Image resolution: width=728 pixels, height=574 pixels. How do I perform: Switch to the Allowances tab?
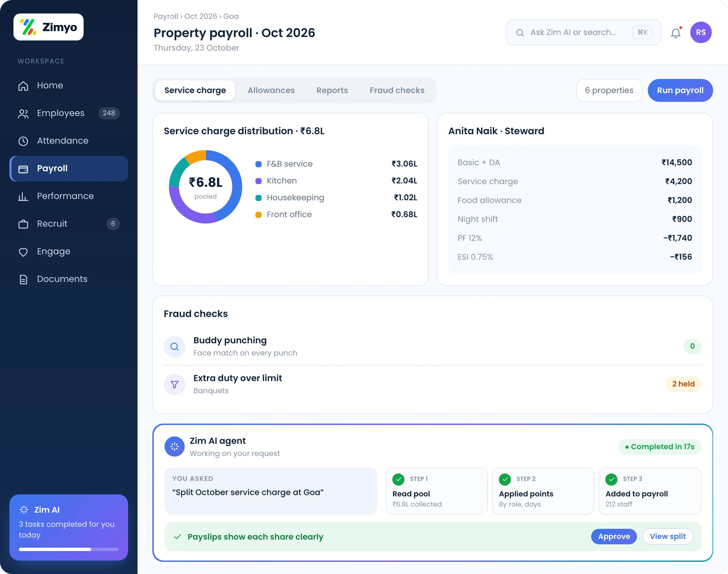(x=271, y=90)
